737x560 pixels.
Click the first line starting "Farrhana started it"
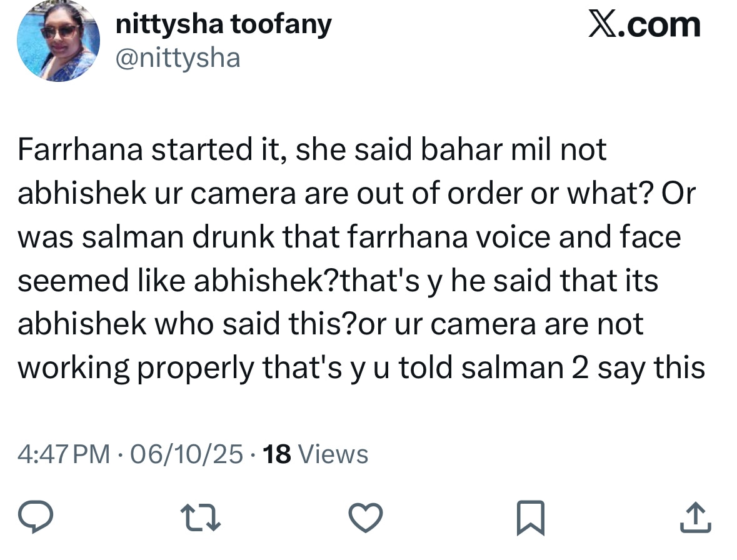point(311,151)
